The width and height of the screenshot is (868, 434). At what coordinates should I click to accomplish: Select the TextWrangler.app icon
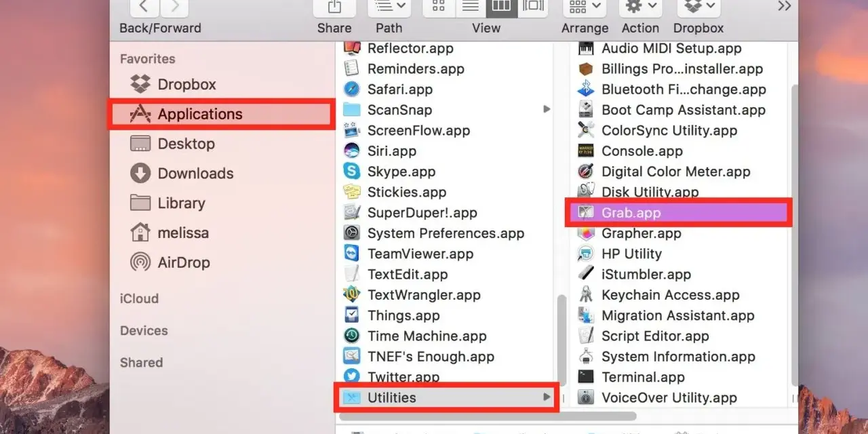click(351, 295)
